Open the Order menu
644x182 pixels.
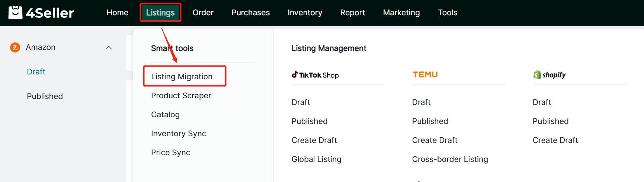(203, 13)
